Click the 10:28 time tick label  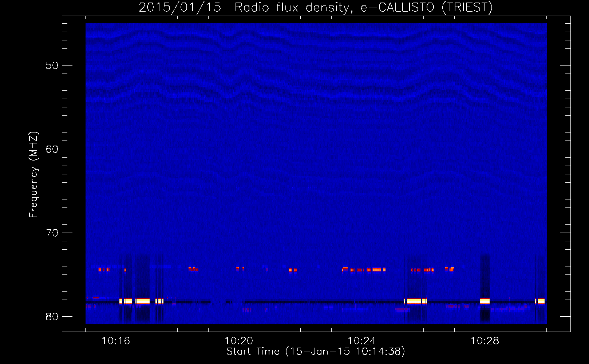(485, 341)
